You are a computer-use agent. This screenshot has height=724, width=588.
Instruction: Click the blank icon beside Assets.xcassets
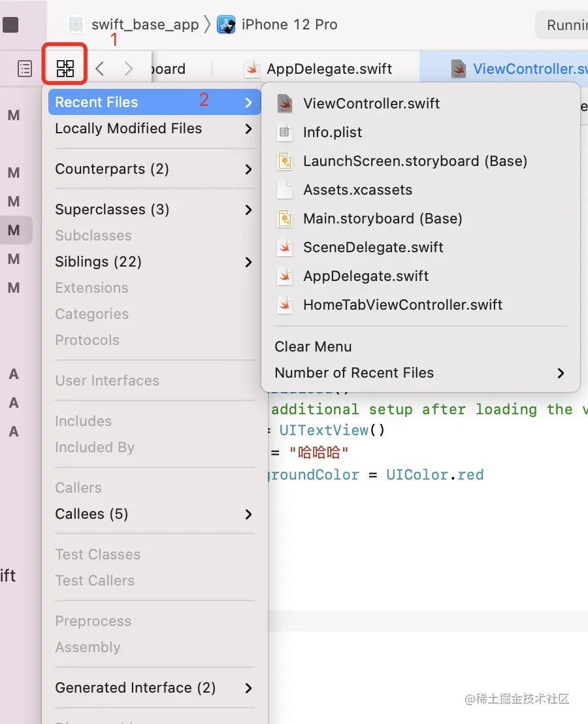(x=285, y=189)
